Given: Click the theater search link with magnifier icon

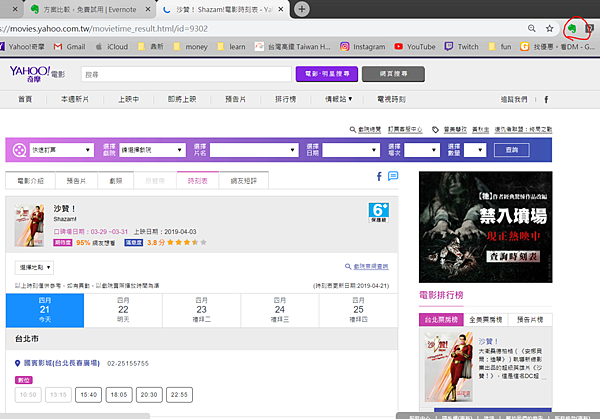Looking at the screenshot, I should coord(365,130).
